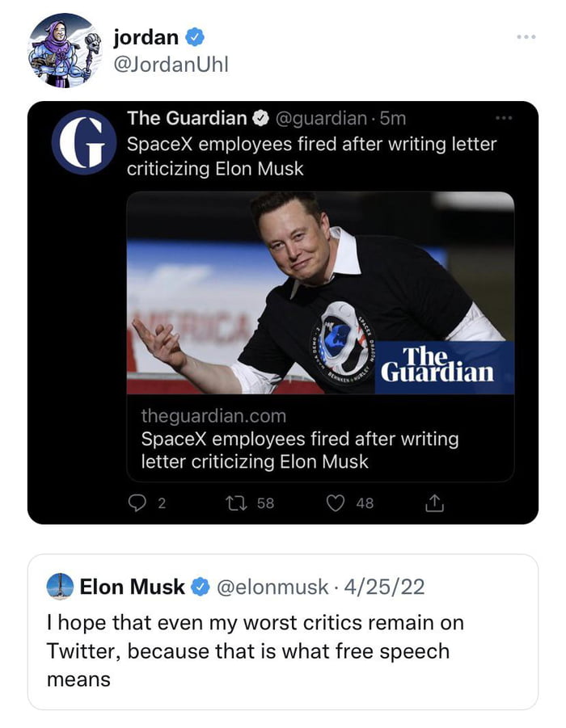Image resolution: width=566 pixels, height=728 pixels.
Task: Open the Elon Musk article photo
Action: (320, 292)
